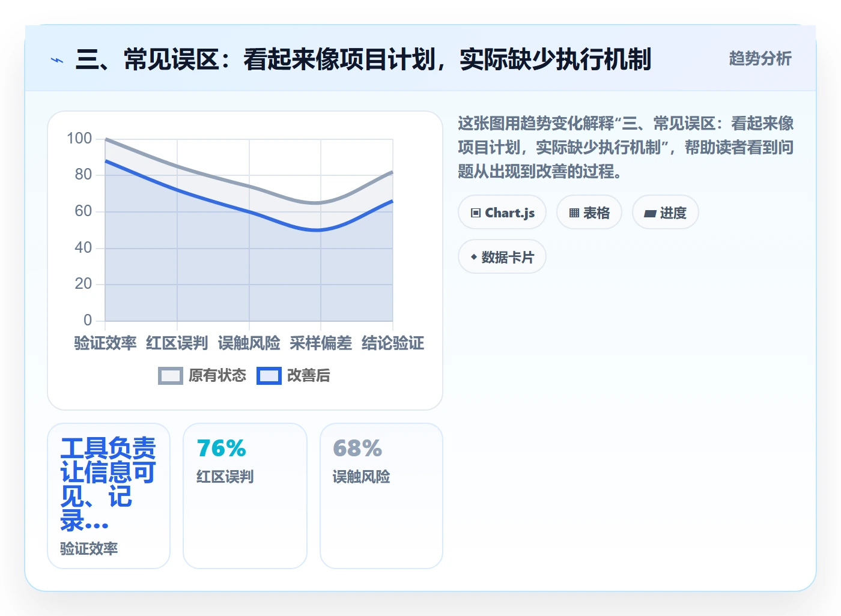This screenshot has width=841, height=616.
Task: Click the 60 y-axis value
Action: coord(83,211)
